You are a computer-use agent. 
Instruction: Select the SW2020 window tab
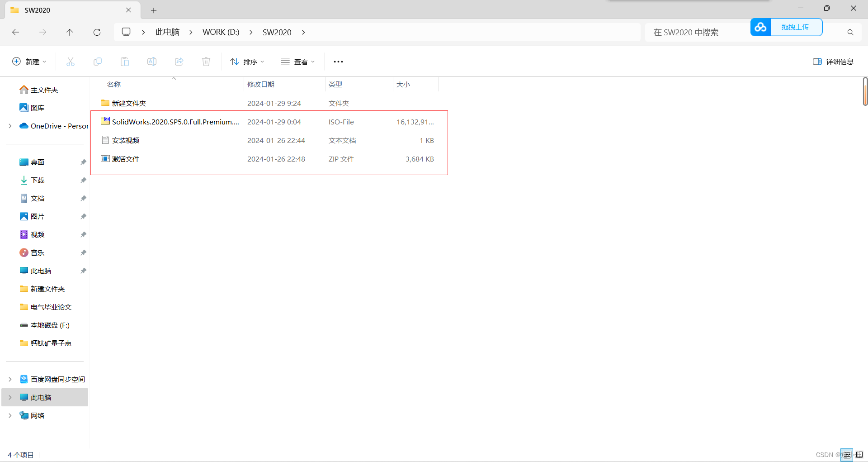(72, 10)
